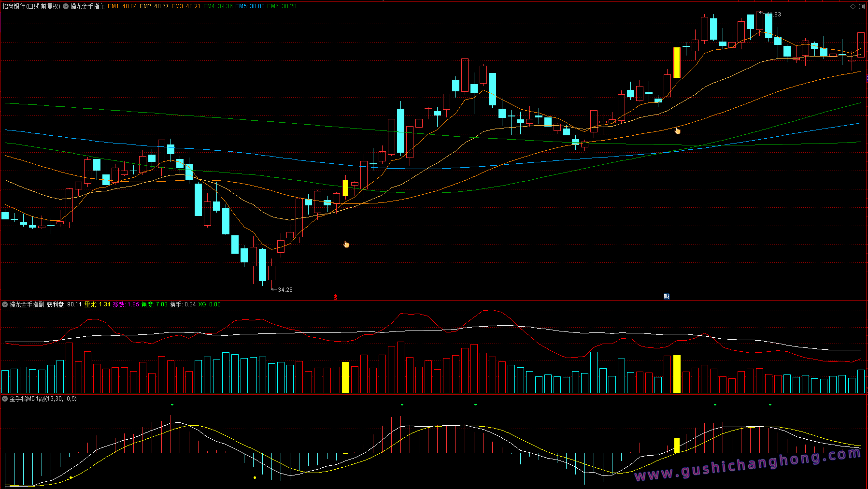
Task: Click the 44.83 high price label
Action: 774,14
